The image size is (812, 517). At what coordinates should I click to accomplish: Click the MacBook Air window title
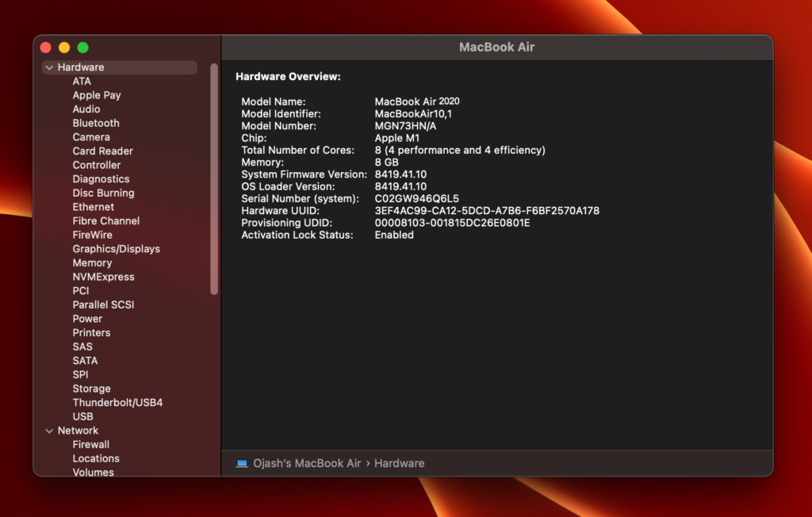(x=496, y=47)
